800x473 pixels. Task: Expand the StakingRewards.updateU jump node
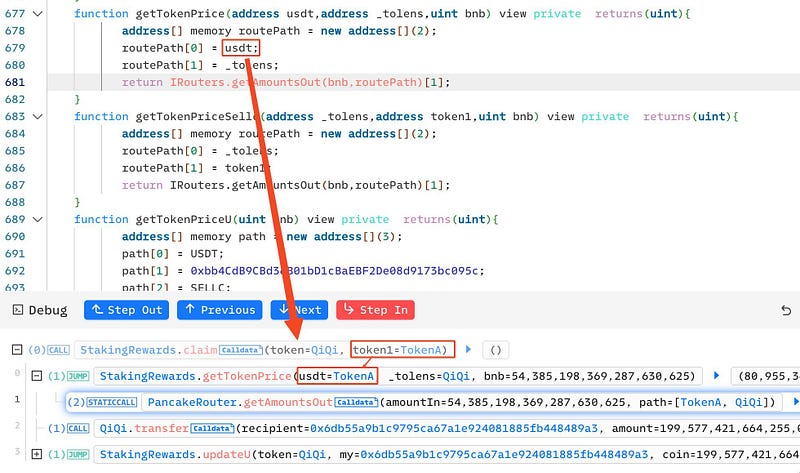coord(38,454)
